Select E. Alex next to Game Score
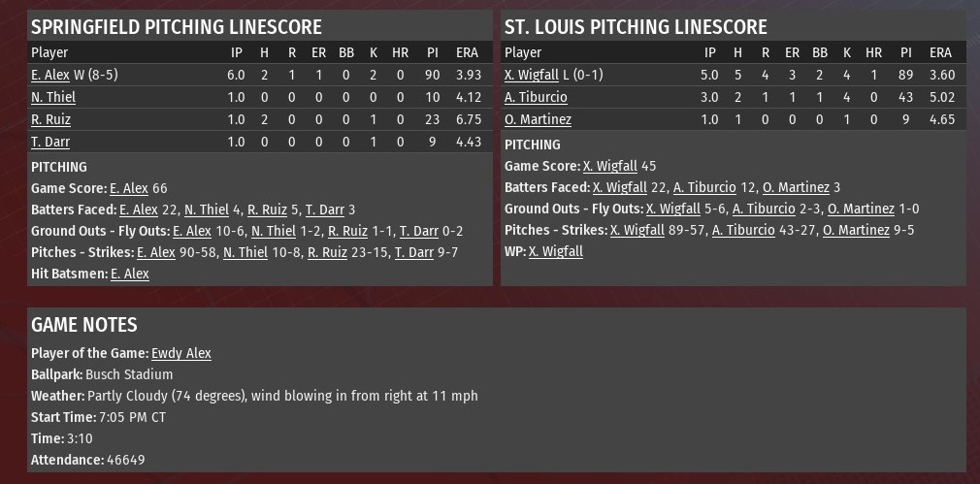The height and width of the screenshot is (484, 980). click(x=129, y=188)
